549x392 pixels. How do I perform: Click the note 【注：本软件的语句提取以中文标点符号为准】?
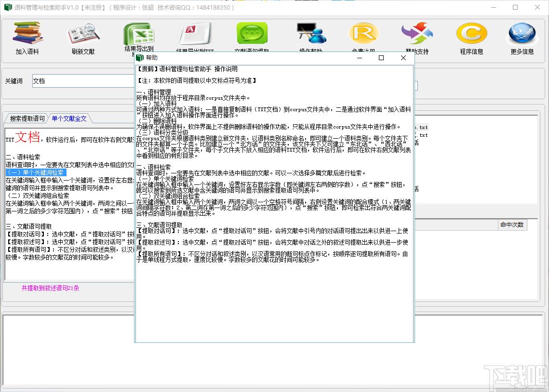(x=197, y=80)
